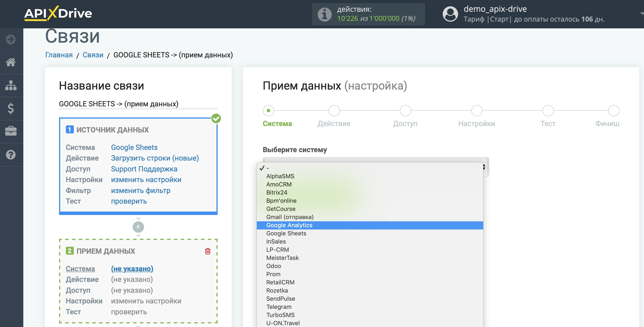
Task: Select Odoo from the system list
Action: 370,266
